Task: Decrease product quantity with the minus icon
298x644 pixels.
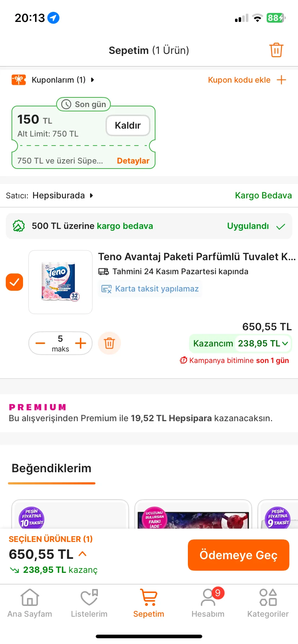Action: 40,343
